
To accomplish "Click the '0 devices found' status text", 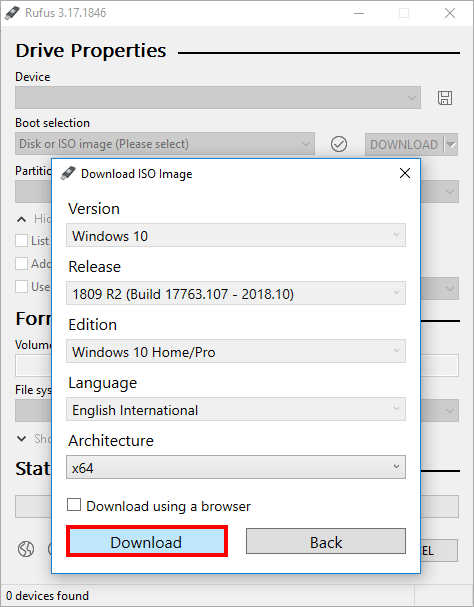I will [x=47, y=595].
